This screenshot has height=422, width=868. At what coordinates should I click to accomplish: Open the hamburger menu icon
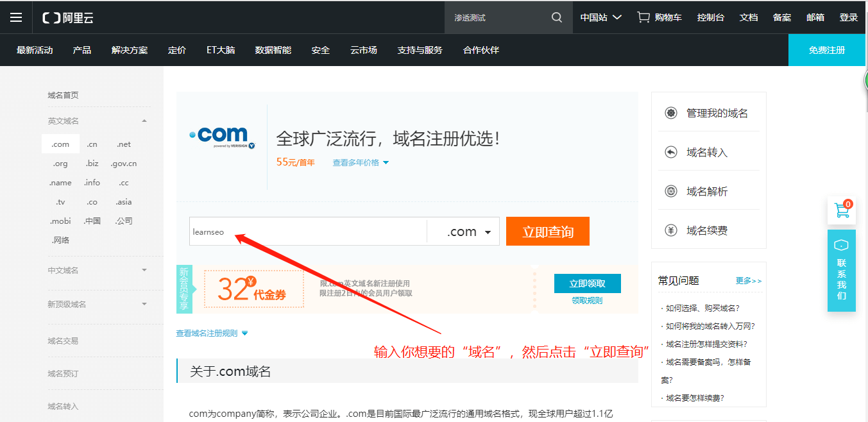(16, 17)
